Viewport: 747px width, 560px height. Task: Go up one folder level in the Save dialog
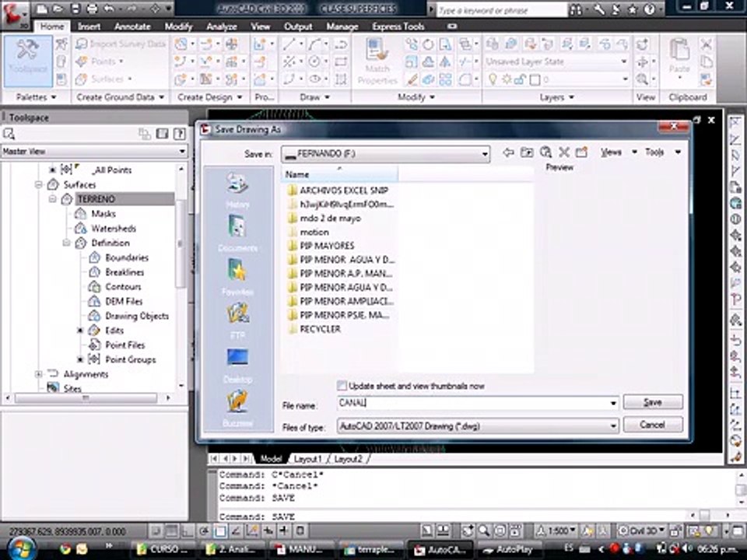(527, 152)
